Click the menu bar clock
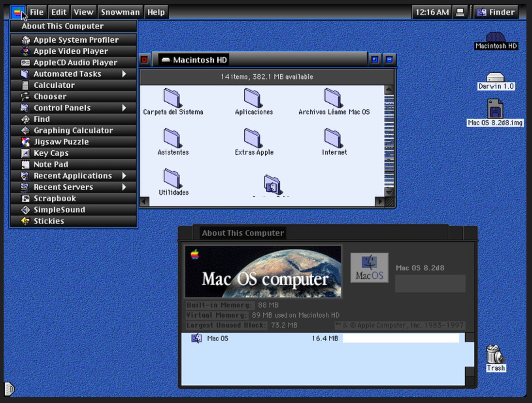Image resolution: width=532 pixels, height=403 pixels. (432, 12)
